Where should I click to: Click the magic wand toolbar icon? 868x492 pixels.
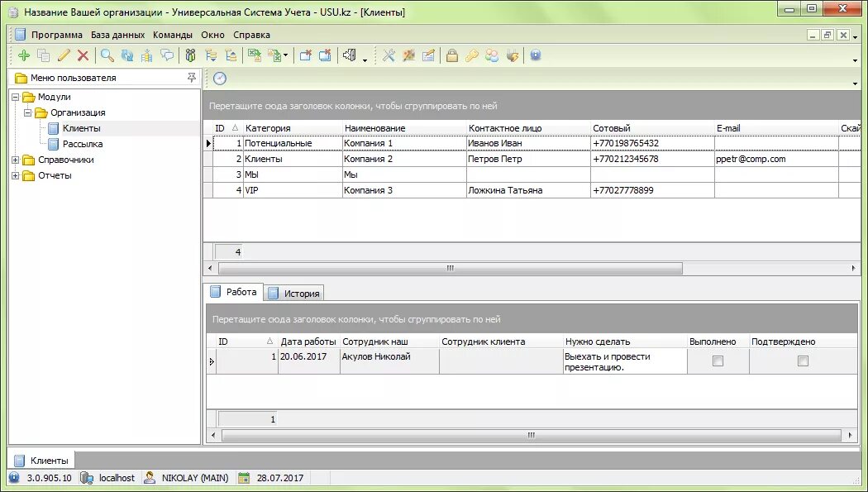click(408, 55)
